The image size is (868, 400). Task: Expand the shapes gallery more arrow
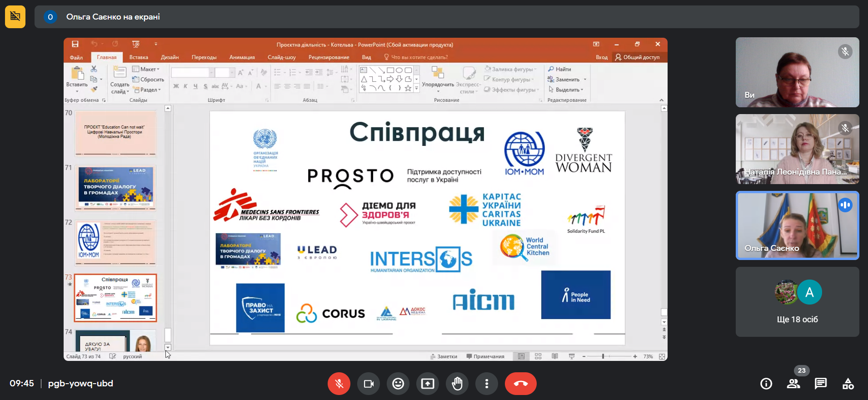point(416,88)
